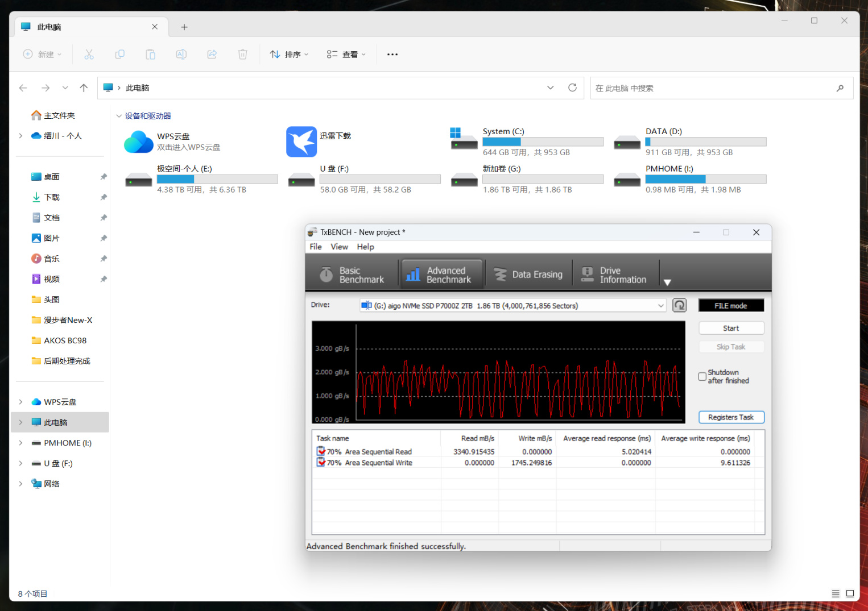868x611 pixels.
Task: Navigate up with the up arrow
Action: (84, 88)
